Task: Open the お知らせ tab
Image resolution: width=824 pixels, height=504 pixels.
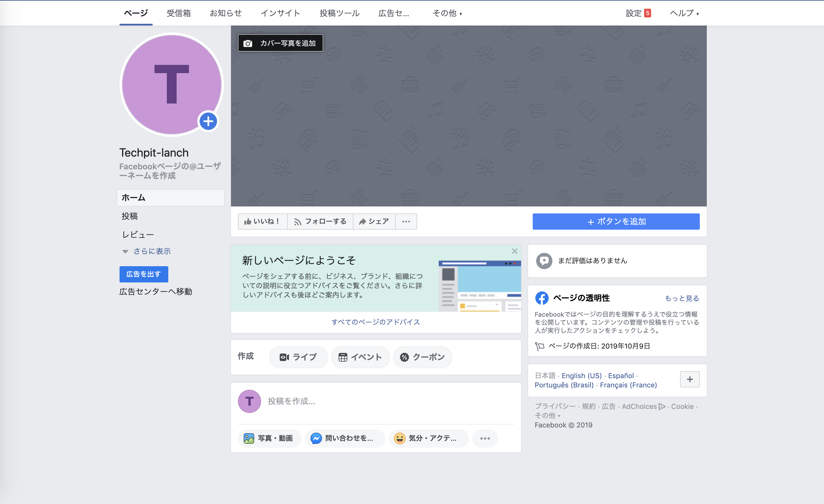Action: pyautogui.click(x=226, y=13)
